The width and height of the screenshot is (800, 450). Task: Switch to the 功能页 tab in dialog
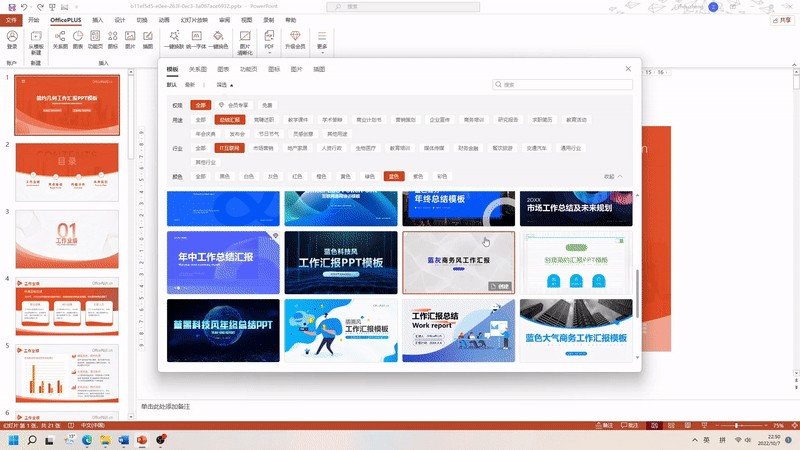[x=249, y=69]
